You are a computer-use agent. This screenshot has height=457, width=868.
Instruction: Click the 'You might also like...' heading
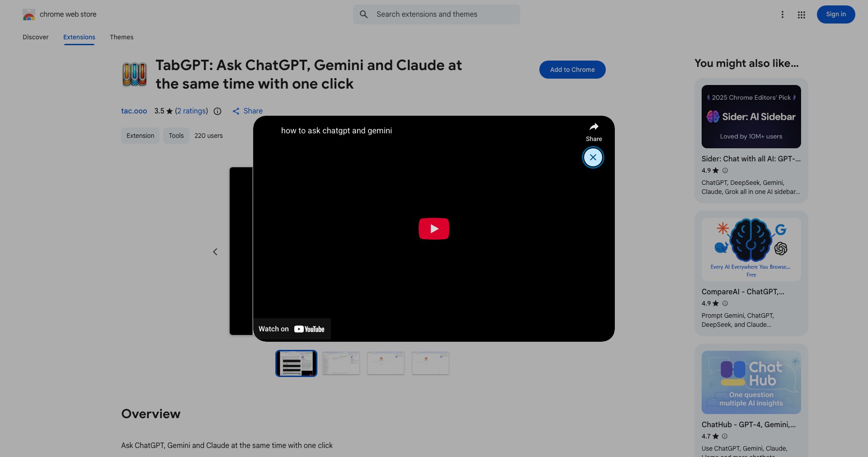[x=746, y=63]
